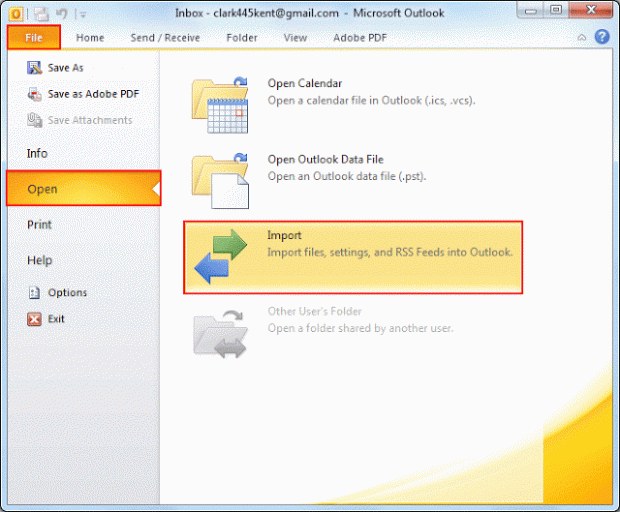Maximize the Outlook window
The image size is (620, 512).
coord(556,10)
